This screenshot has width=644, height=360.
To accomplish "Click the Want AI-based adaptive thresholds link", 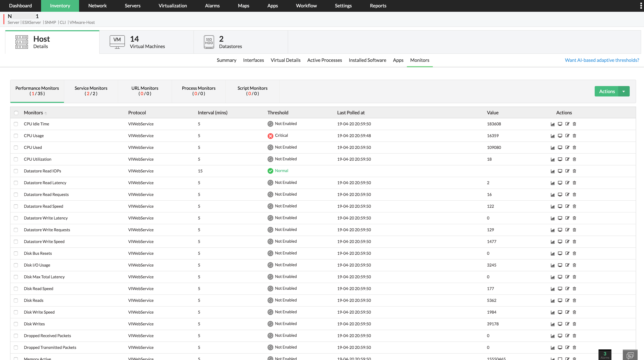I will pyautogui.click(x=601, y=60).
